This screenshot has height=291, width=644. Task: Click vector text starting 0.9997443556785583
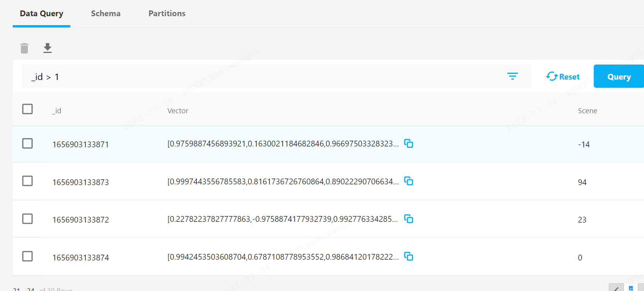coord(283,182)
